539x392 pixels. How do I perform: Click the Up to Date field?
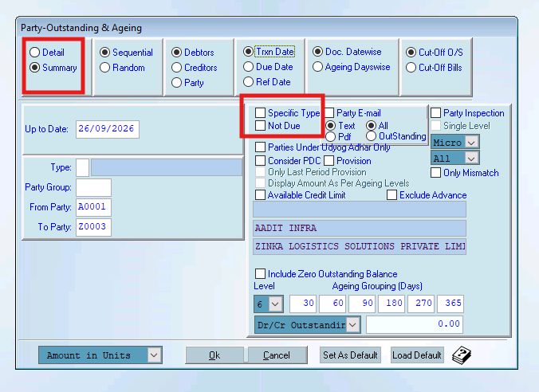point(108,129)
